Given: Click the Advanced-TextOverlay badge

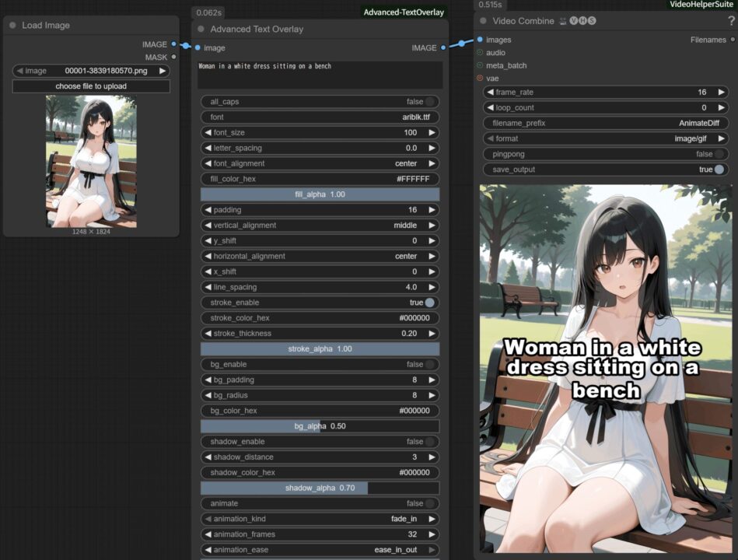Looking at the screenshot, I should [404, 12].
